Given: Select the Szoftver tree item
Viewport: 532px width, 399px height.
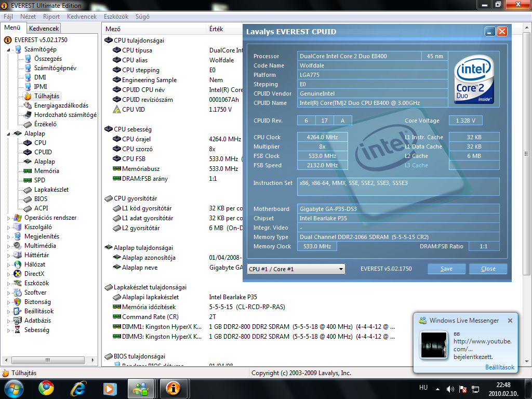Looking at the screenshot, I should pyautogui.click(x=35, y=292).
